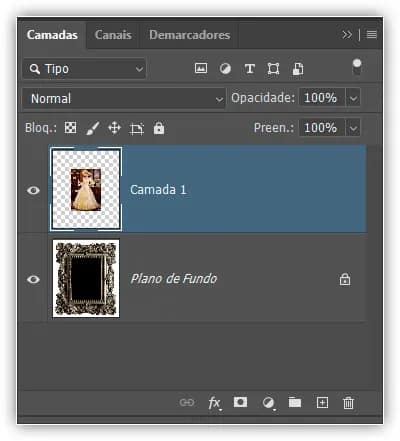Open the fx layer style menu
The height and width of the screenshot is (441, 400).
point(215,403)
